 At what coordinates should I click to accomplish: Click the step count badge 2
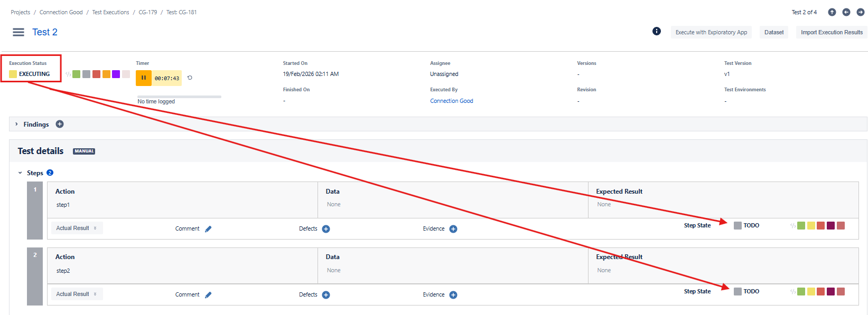point(50,173)
